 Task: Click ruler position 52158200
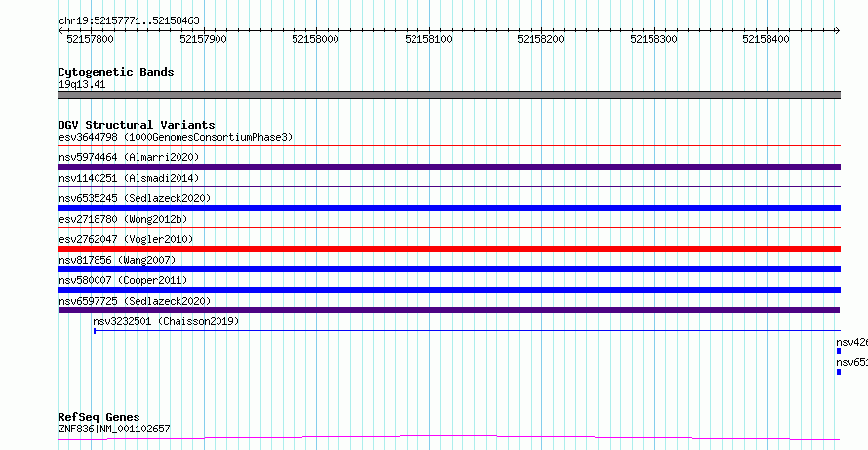541,39
